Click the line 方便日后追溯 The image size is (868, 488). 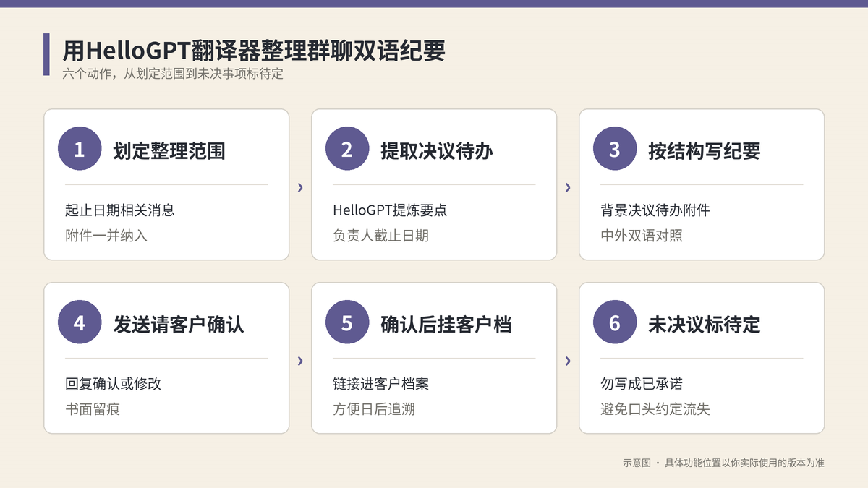(x=374, y=408)
